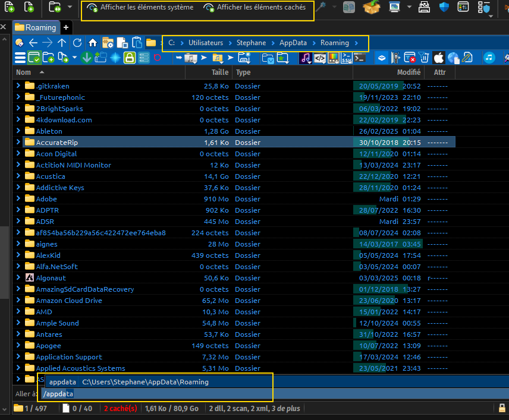Expand the Adobe folder chevron
The width and height of the screenshot is (509, 420).
pyautogui.click(x=18, y=199)
